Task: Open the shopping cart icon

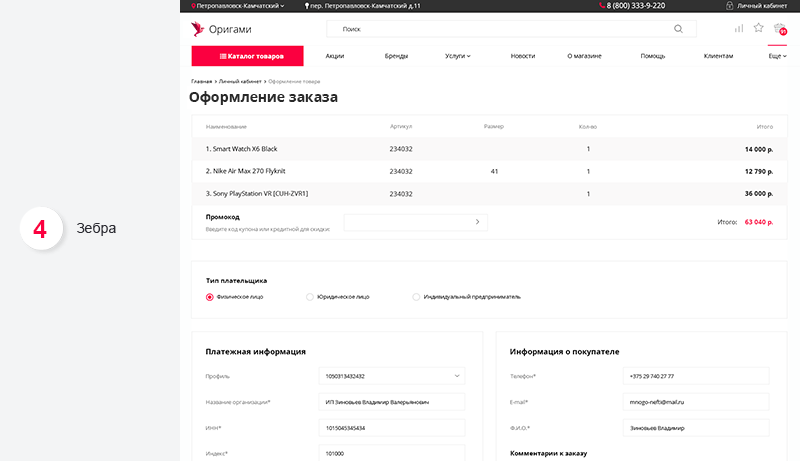Action: (780, 29)
